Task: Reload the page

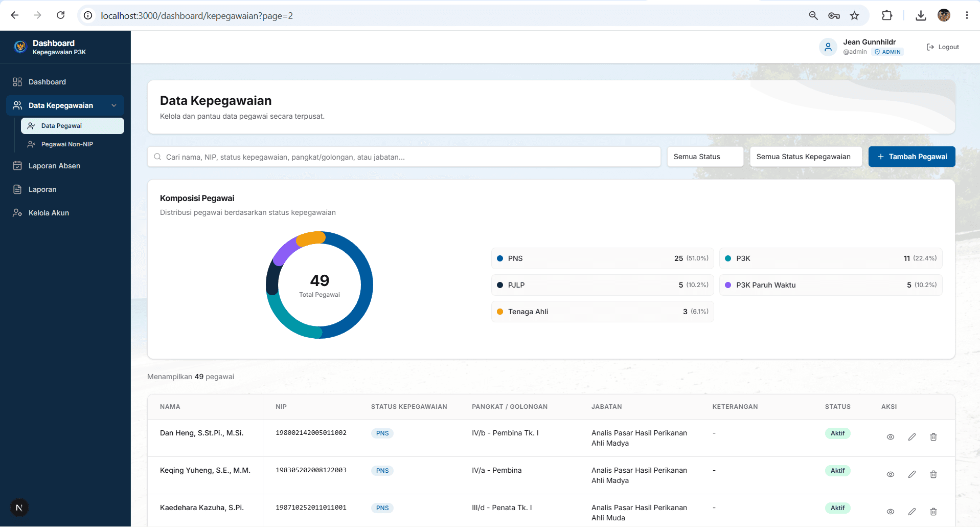Action: coord(60,15)
